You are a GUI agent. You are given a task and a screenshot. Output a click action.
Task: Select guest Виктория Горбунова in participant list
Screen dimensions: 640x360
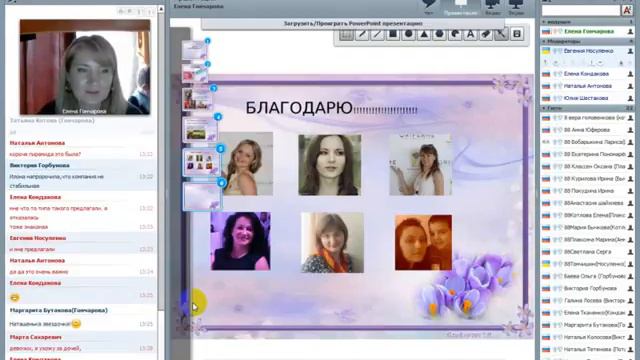pos(588,288)
